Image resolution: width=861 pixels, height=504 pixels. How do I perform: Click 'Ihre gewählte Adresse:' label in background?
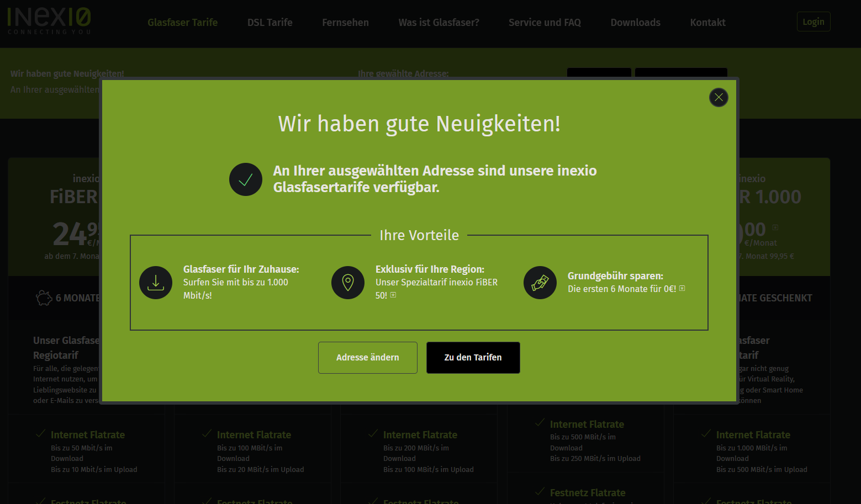tap(403, 73)
